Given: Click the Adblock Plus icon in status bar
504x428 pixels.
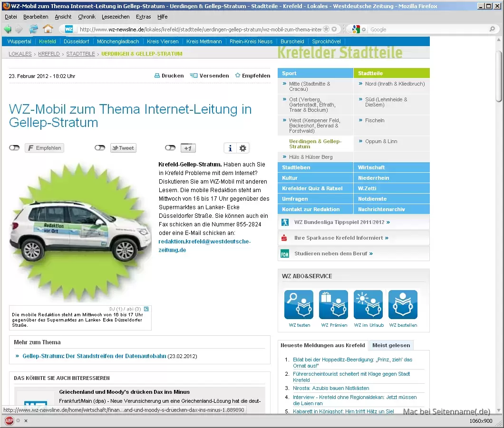Looking at the screenshot, I should (9, 421).
